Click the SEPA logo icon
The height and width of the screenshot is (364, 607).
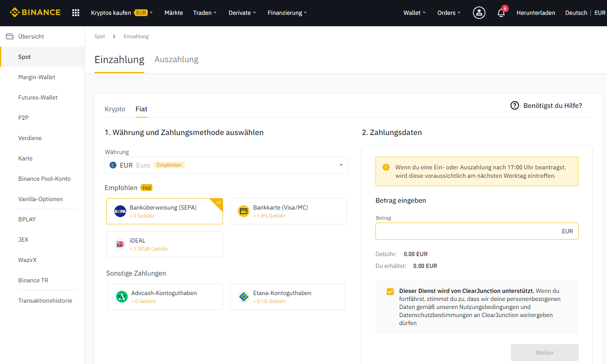tap(120, 211)
